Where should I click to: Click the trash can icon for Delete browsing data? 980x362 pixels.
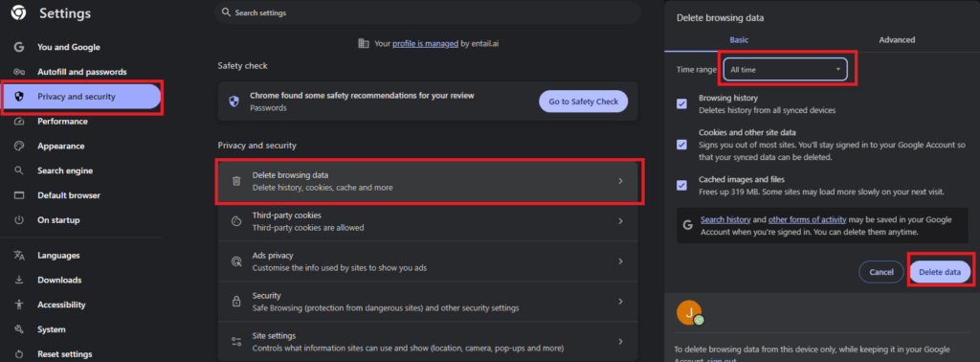point(236,181)
